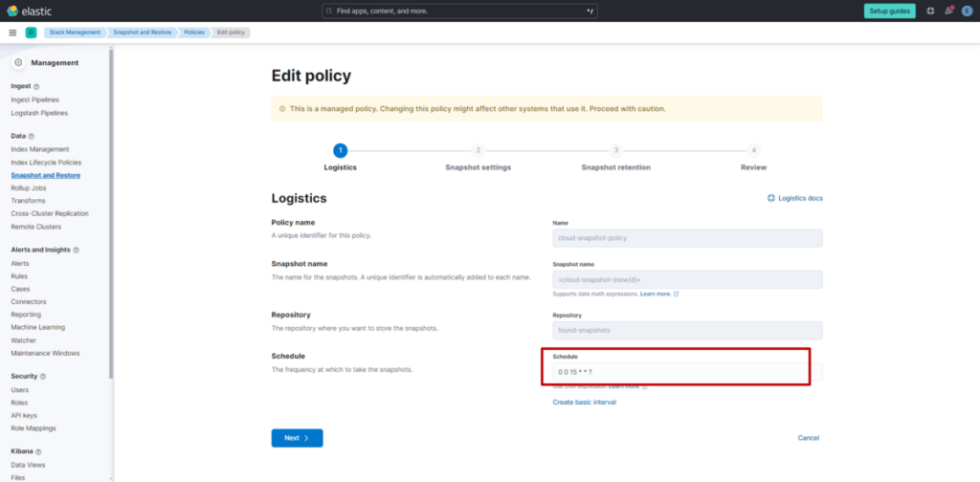The image size is (980, 482).
Task: Open Logistics docs link
Action: coord(795,198)
